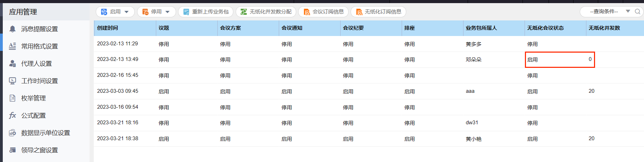Click the 会议订阅信息 button
This screenshot has width=644, height=162.
coord(324,12)
